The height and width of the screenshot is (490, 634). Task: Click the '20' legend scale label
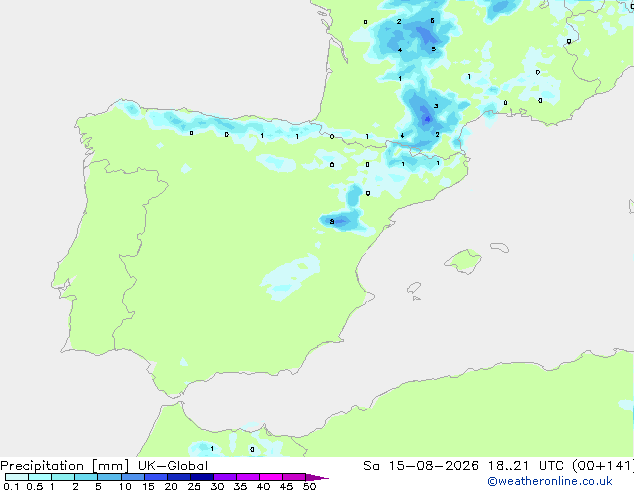(171, 486)
